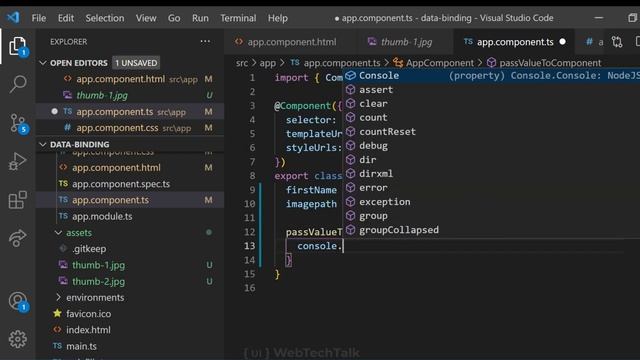The width and height of the screenshot is (640, 360).
Task: Open the Search view in activity bar
Action: tap(18, 84)
